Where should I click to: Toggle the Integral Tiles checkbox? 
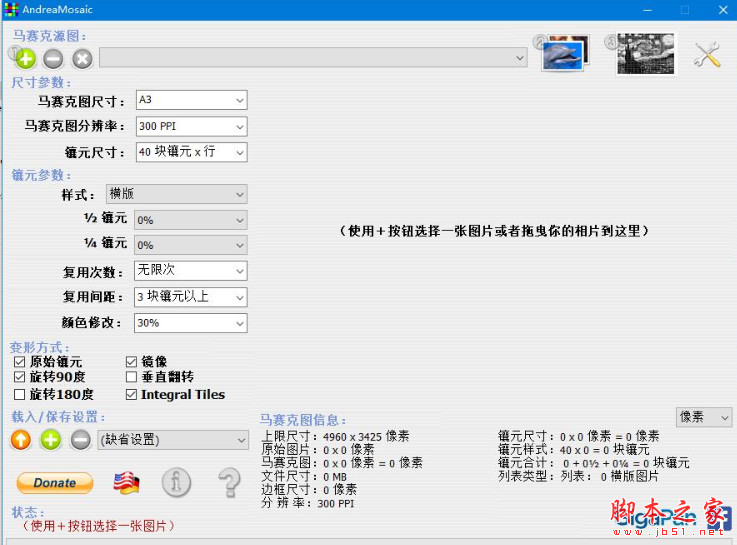pyautogui.click(x=131, y=394)
